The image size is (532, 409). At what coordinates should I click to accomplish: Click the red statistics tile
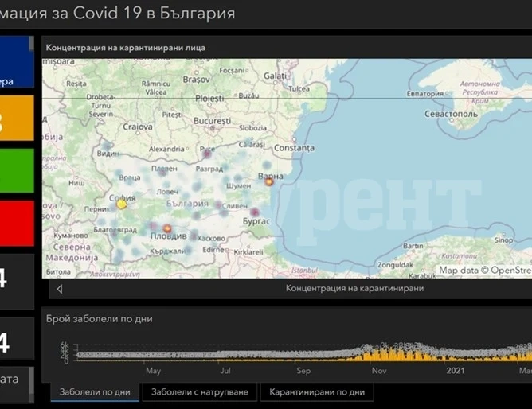(x=17, y=224)
